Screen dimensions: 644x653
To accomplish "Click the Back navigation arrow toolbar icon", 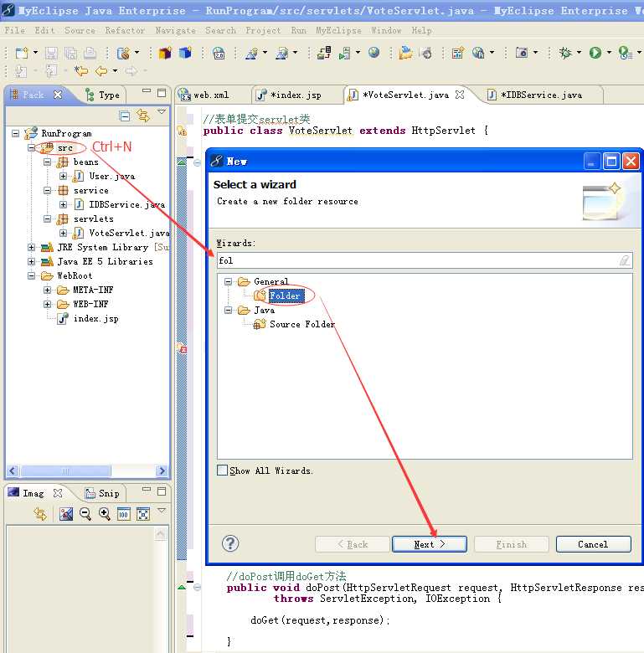I will point(101,71).
